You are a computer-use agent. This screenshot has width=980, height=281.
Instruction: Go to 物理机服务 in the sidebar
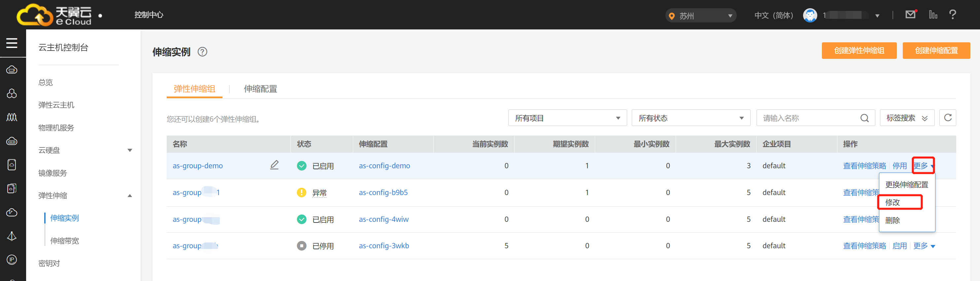[x=56, y=128]
